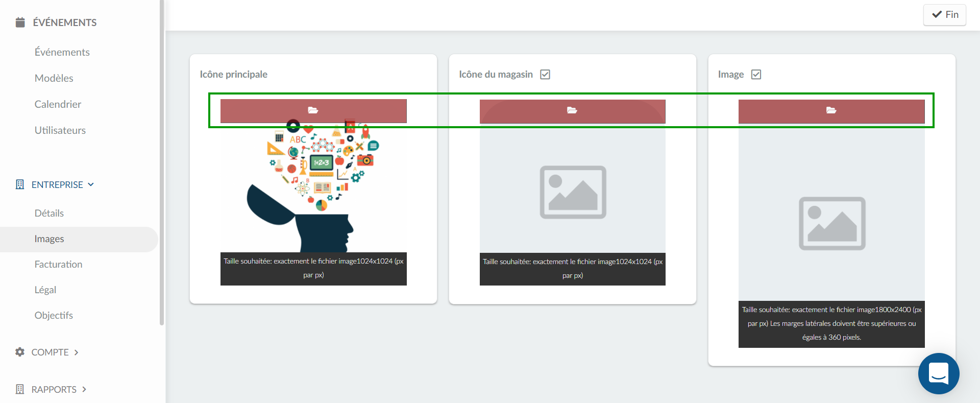
Task: Click the calendar icon beside ÉVÉNEMENTS
Action: [20, 22]
